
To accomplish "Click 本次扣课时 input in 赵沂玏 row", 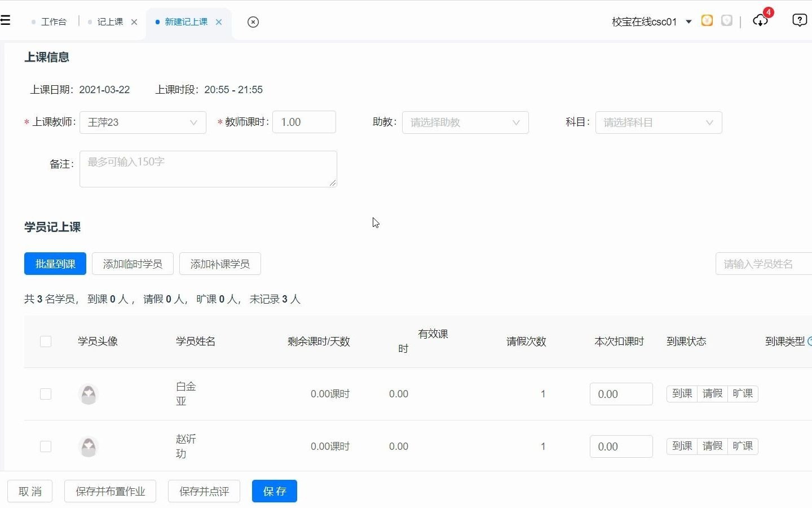I will point(621,446).
